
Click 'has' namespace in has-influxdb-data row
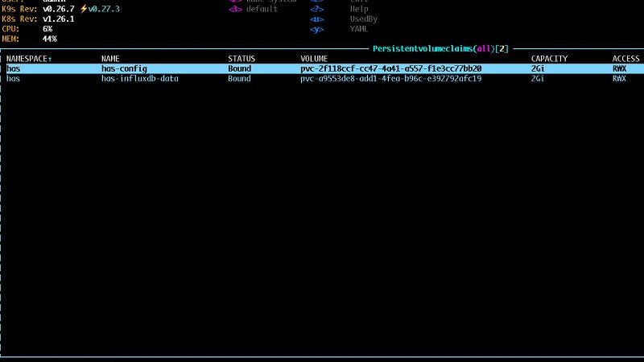point(13,78)
